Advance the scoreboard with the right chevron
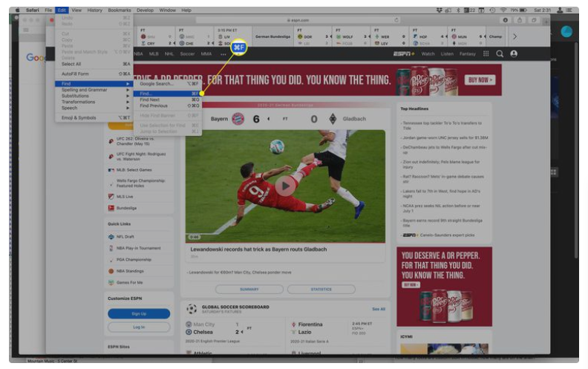588x369 pixels. coord(514,36)
